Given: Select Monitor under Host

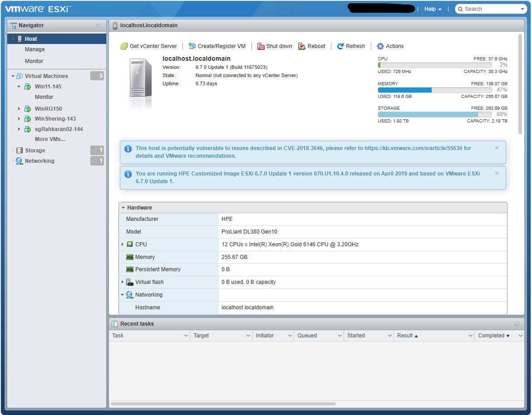Looking at the screenshot, I should (x=34, y=61).
